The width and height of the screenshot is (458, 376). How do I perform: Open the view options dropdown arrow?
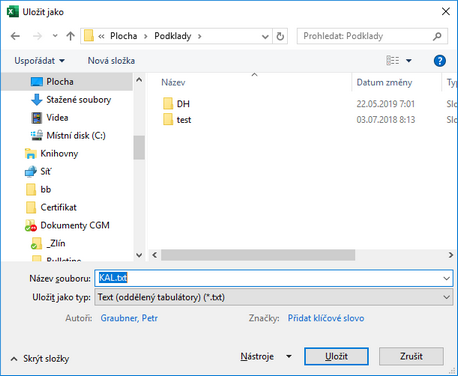pos(409,61)
